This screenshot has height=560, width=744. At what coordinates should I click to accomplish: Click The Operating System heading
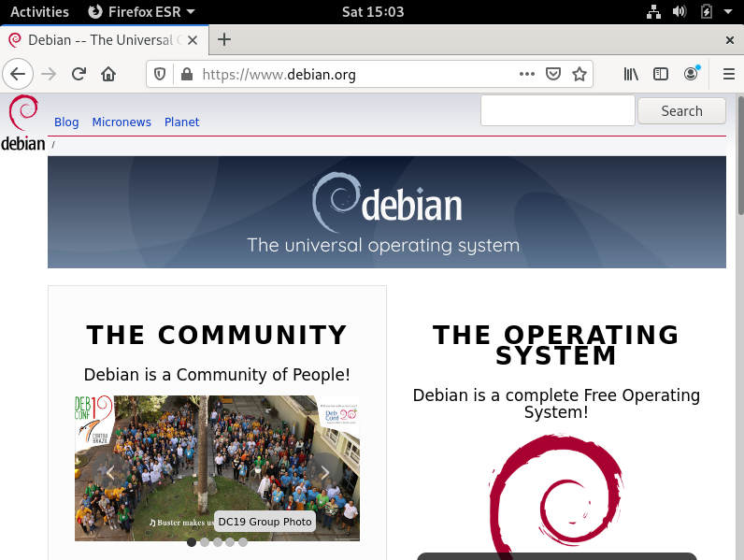pos(556,345)
